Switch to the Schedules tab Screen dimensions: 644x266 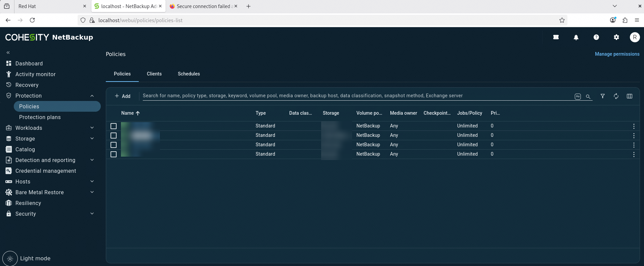(189, 74)
